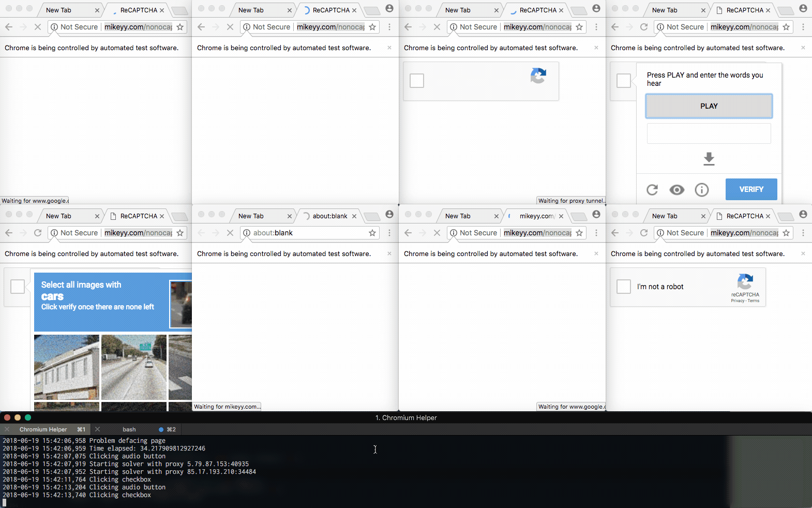
Task: Click PLAY in the audio challenge window
Action: click(x=709, y=106)
